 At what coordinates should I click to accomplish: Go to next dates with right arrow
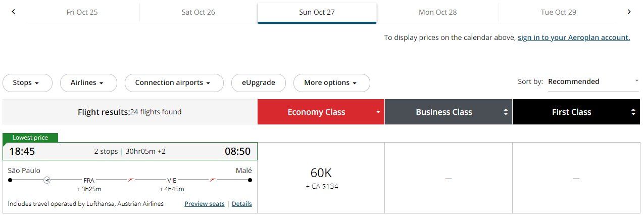point(629,12)
